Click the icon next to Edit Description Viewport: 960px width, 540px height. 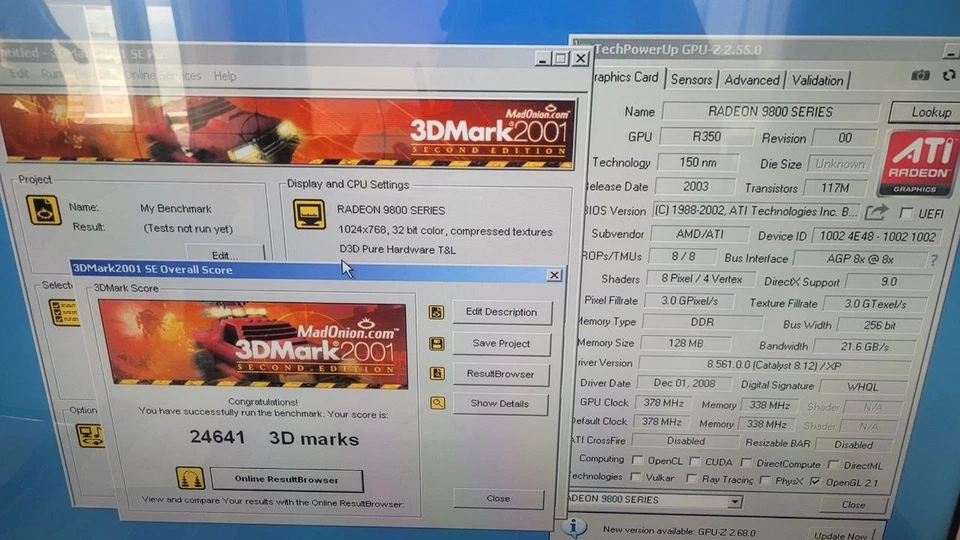pyautogui.click(x=436, y=312)
